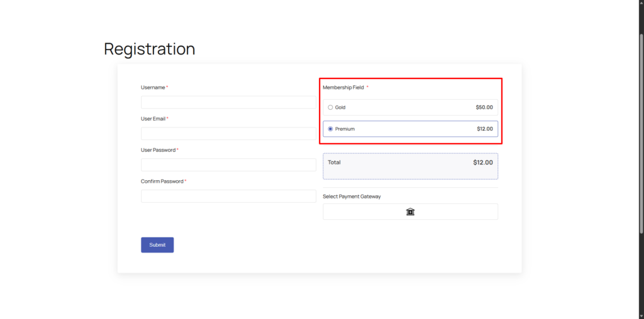Screen dimensions: 644x319
Task: Click the Membership Field label
Action: tap(343, 87)
